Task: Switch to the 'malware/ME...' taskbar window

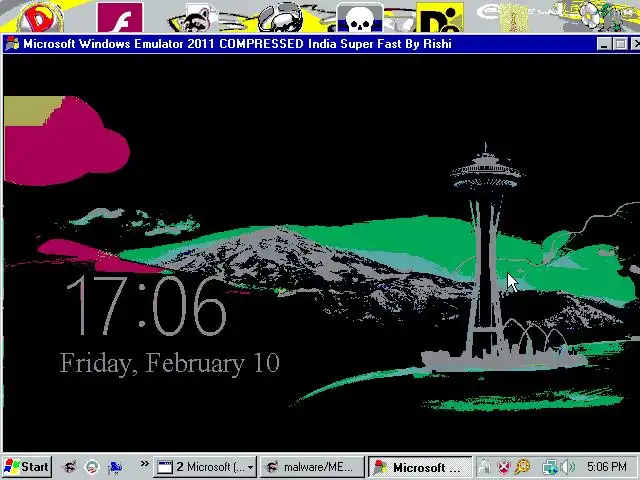Action: click(x=312, y=467)
